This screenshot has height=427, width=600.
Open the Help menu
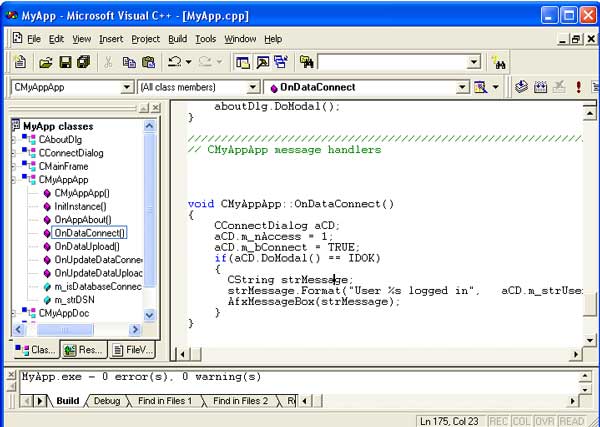(273, 39)
